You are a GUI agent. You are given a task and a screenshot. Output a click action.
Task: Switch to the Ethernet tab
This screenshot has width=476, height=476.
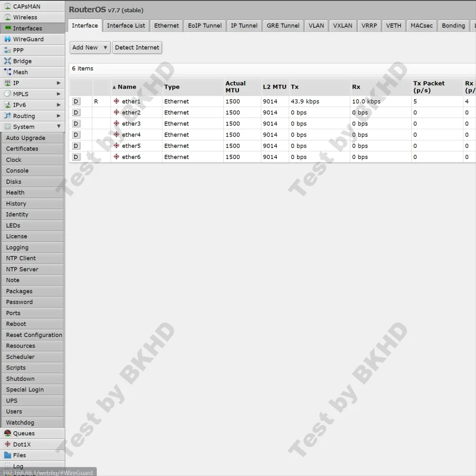(x=166, y=26)
